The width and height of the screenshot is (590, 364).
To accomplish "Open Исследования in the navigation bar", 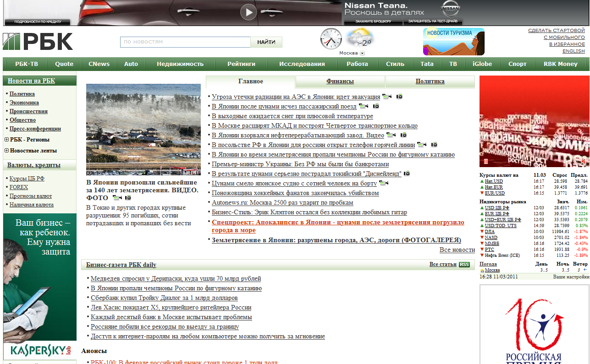I will (302, 64).
